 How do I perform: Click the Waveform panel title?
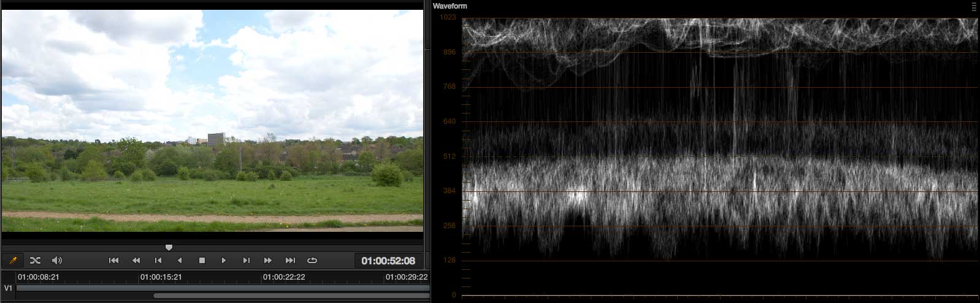[x=450, y=6]
